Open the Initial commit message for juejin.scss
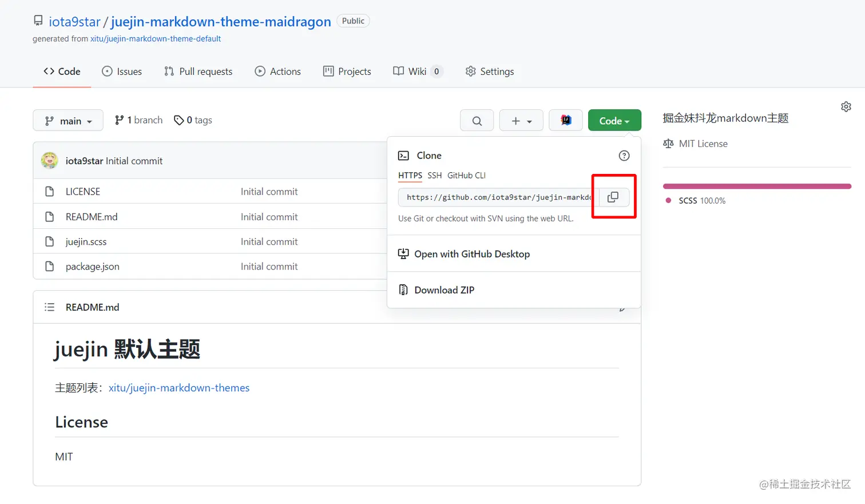This screenshot has height=504, width=865. (269, 241)
